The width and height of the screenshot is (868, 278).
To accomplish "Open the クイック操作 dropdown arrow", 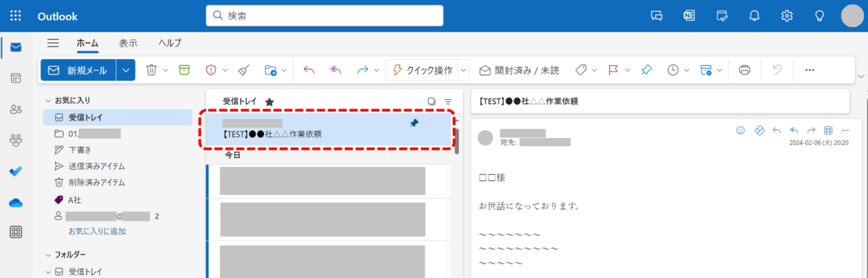I will [464, 70].
